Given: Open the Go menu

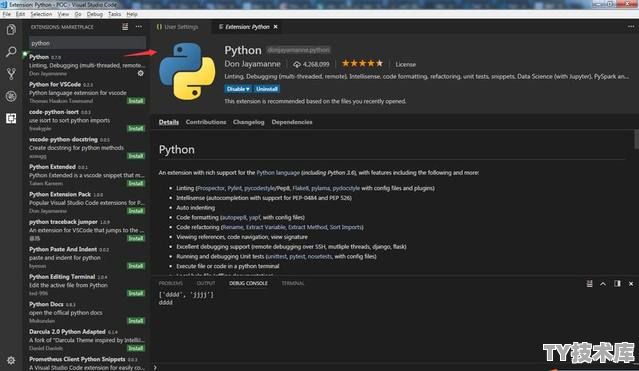Looking at the screenshot, I should point(78,14).
